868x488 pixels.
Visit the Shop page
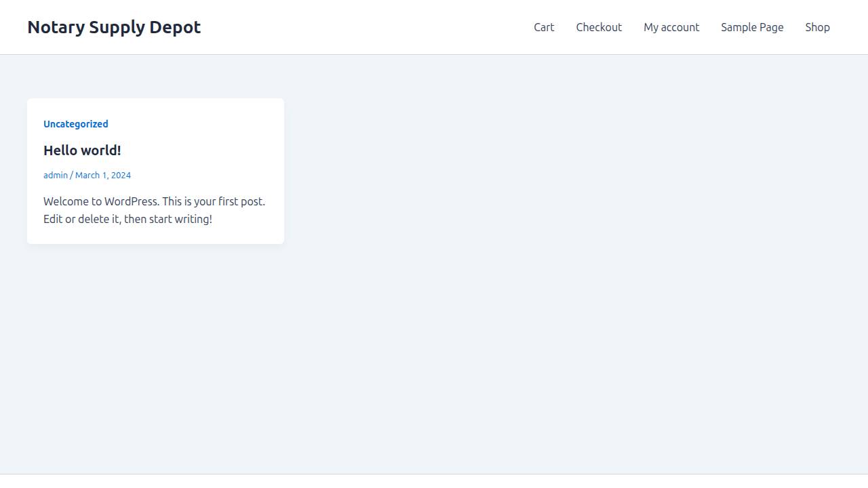tap(817, 27)
